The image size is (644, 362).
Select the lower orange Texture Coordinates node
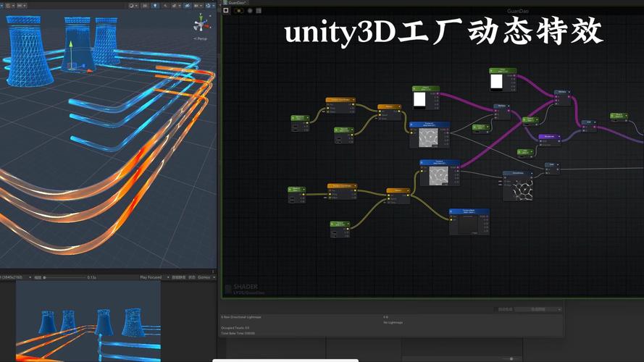click(x=342, y=192)
